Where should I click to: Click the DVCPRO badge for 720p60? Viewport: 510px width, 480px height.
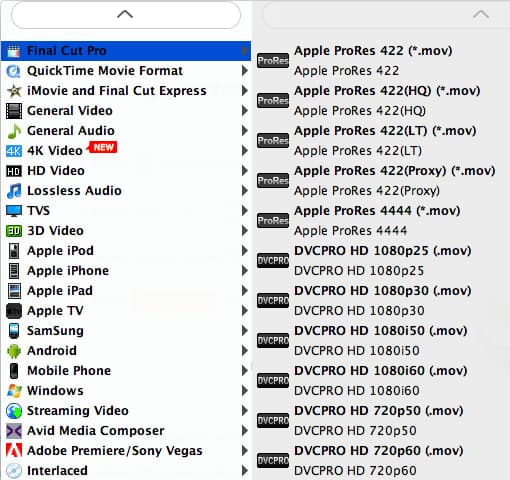pos(273,461)
